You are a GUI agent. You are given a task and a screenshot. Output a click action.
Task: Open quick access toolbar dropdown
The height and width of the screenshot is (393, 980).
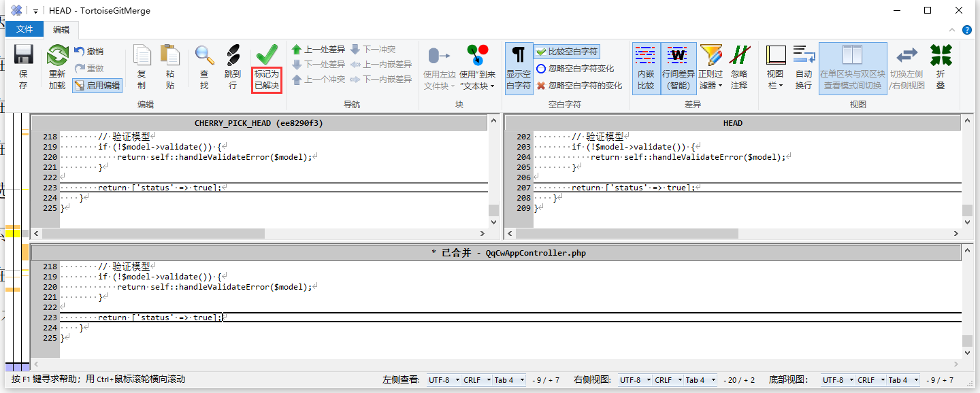coord(35,12)
